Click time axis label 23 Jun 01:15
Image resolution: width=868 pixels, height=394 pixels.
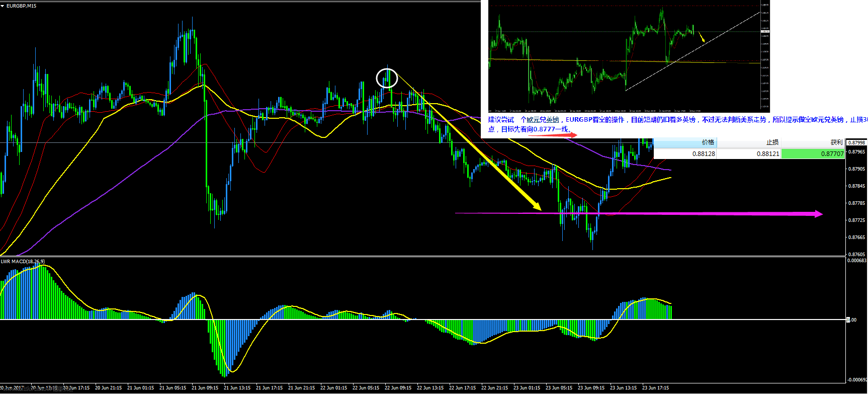coord(527,388)
